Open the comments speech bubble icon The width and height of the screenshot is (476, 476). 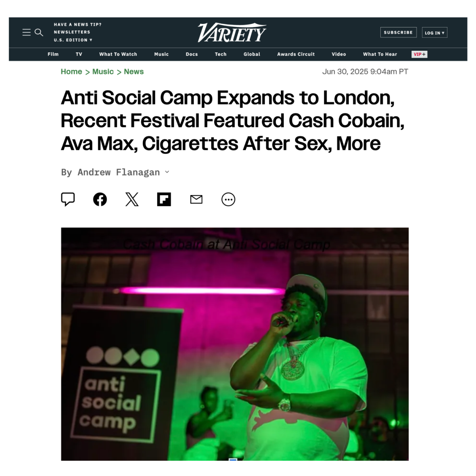coord(68,199)
